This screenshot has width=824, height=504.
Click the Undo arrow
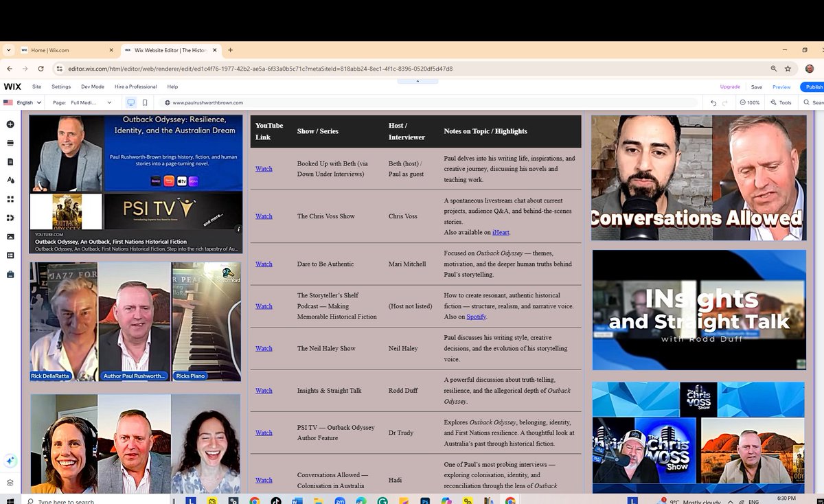pos(714,102)
